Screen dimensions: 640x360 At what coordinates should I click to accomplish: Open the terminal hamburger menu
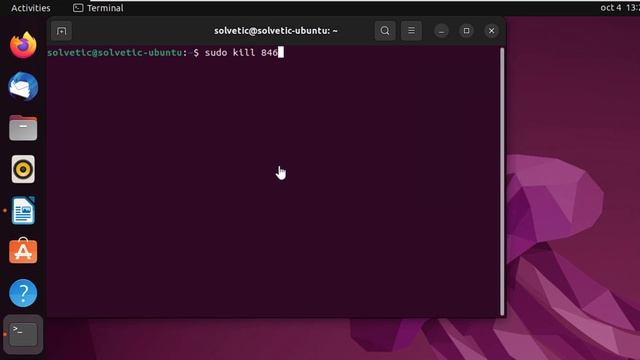pos(411,31)
